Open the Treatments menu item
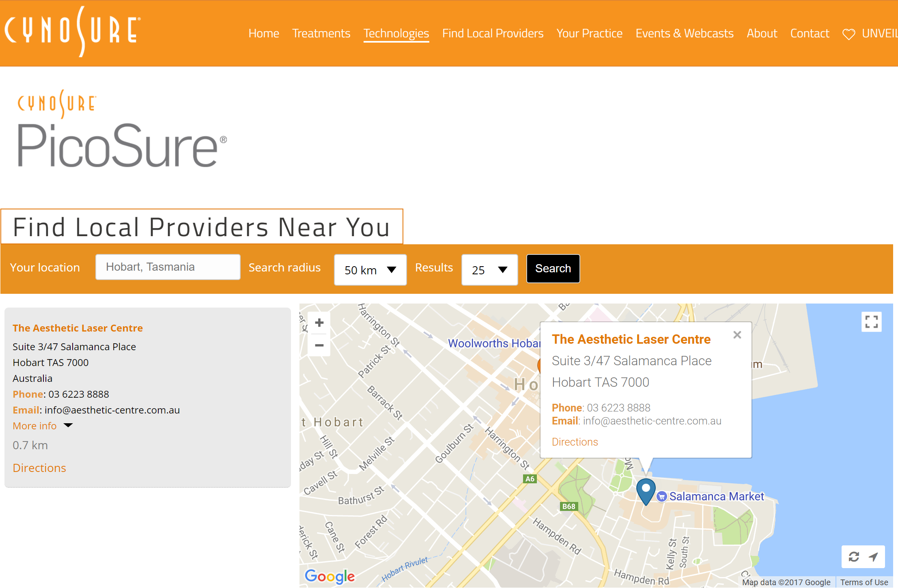 click(x=321, y=33)
